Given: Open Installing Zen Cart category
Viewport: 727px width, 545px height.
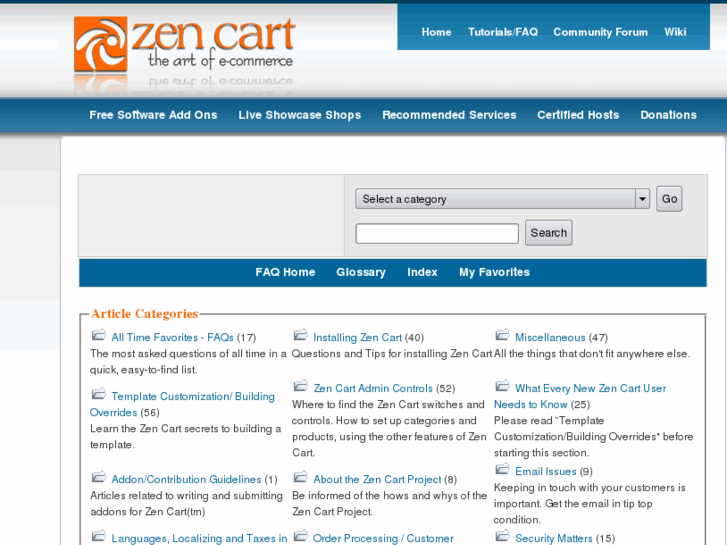Looking at the screenshot, I should pos(357,338).
